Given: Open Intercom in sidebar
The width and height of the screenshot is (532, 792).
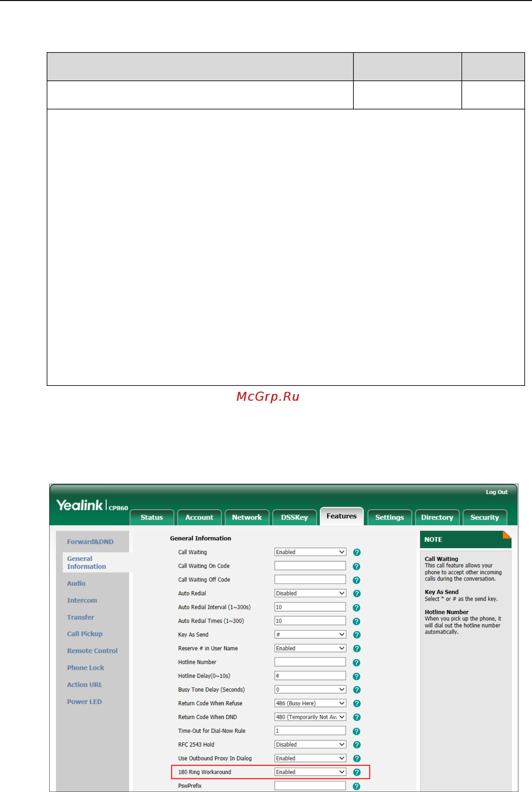Looking at the screenshot, I should pyautogui.click(x=82, y=601).
